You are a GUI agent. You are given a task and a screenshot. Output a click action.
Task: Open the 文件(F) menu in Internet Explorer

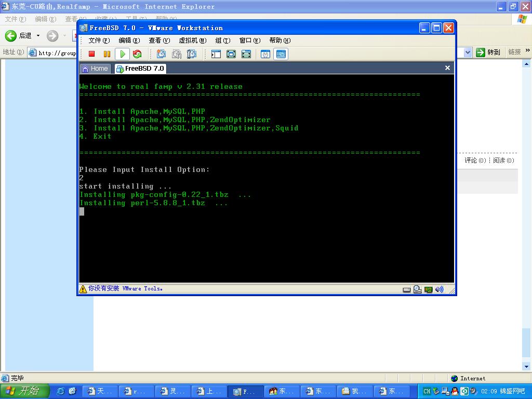16,19
